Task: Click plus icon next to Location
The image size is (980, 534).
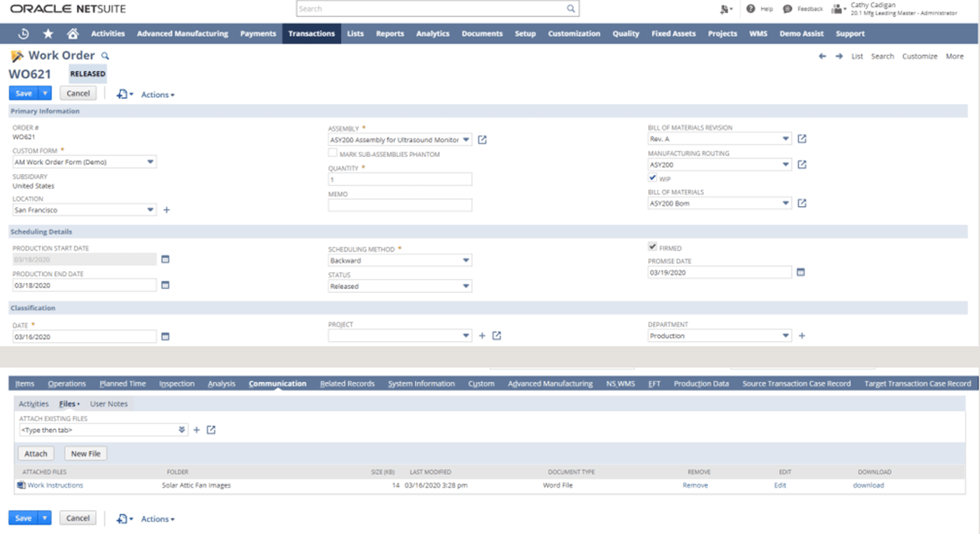Action: tap(166, 210)
